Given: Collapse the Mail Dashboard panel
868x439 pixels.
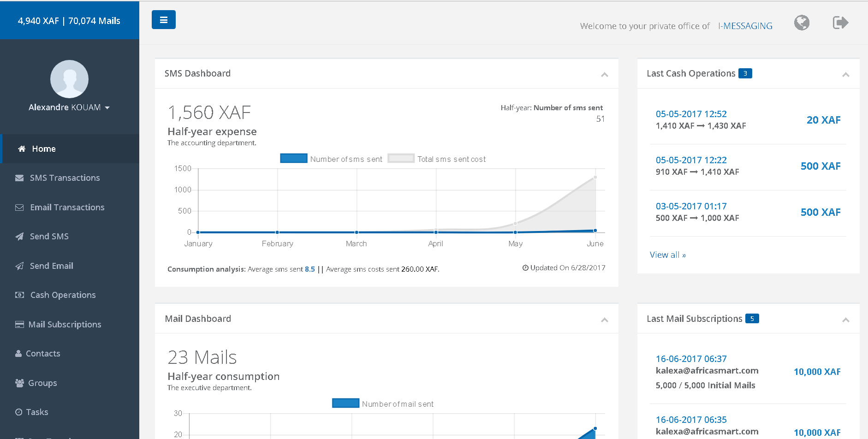Looking at the screenshot, I should (x=604, y=320).
